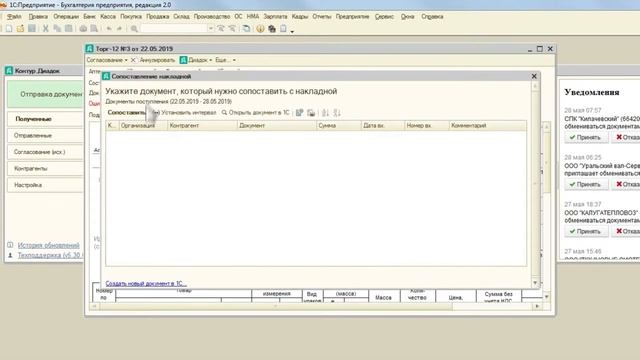Click Принять for ООО КАЛУГАТЕПЛОВОЗ notification

pyautogui.click(x=586, y=231)
